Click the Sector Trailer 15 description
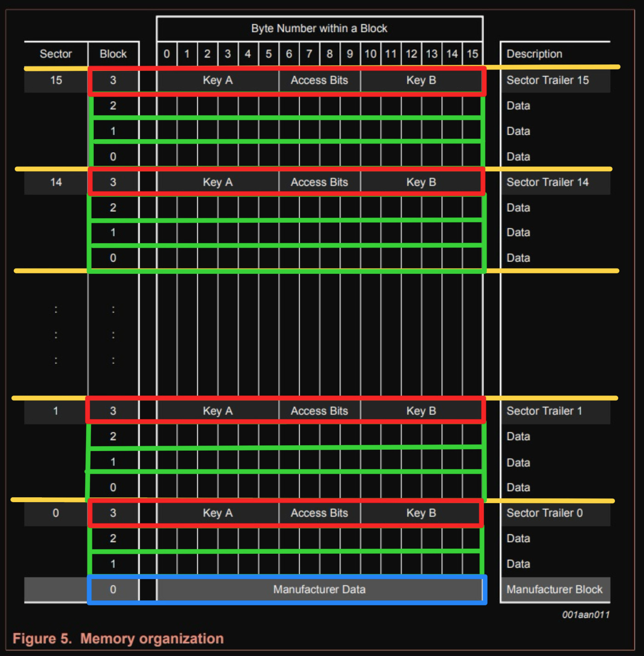Image resolution: width=644 pixels, height=656 pixels. (547, 80)
